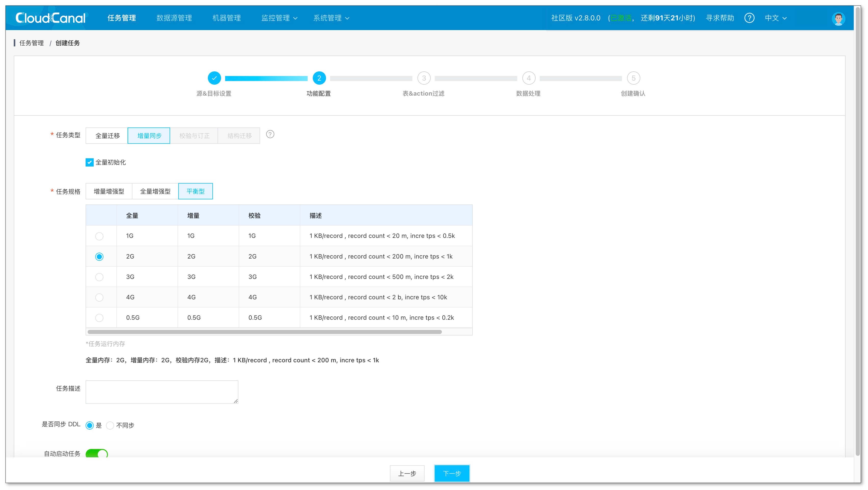Click the step 3 table filter circle

click(x=424, y=78)
